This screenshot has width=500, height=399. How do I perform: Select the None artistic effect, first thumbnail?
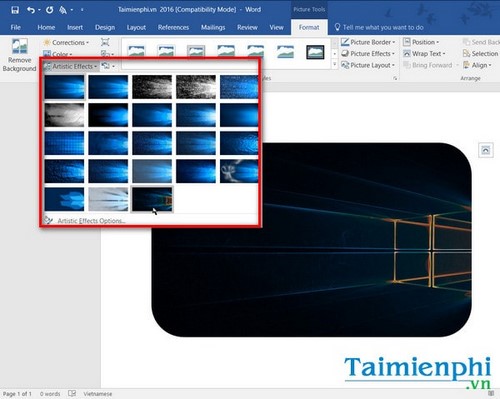coord(64,87)
